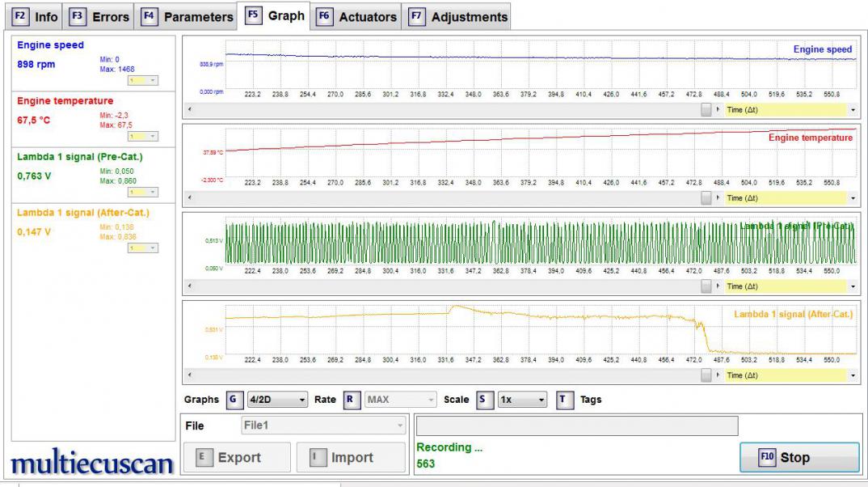Click the F10 key icon on Stop
Viewport: 868px width, 487px height.
(767, 458)
